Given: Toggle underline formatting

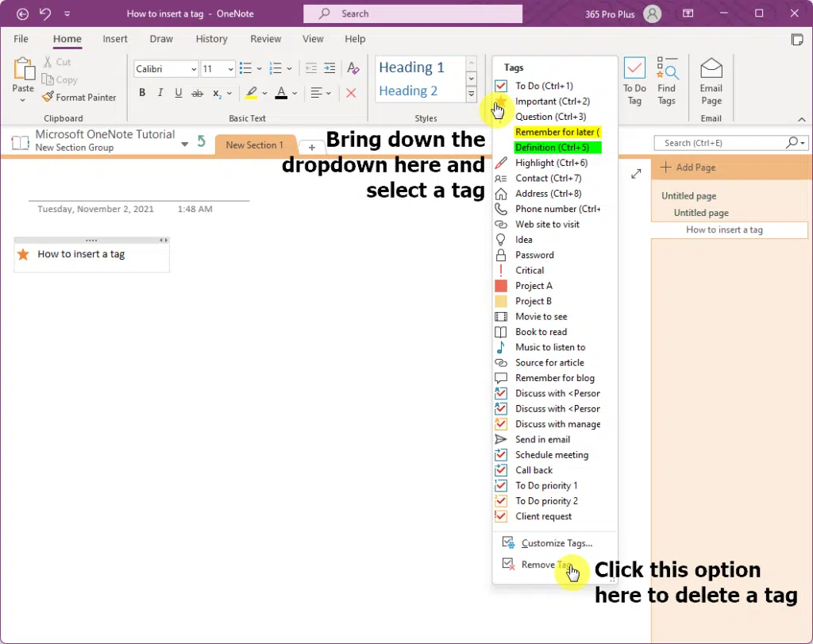Looking at the screenshot, I should 179,93.
